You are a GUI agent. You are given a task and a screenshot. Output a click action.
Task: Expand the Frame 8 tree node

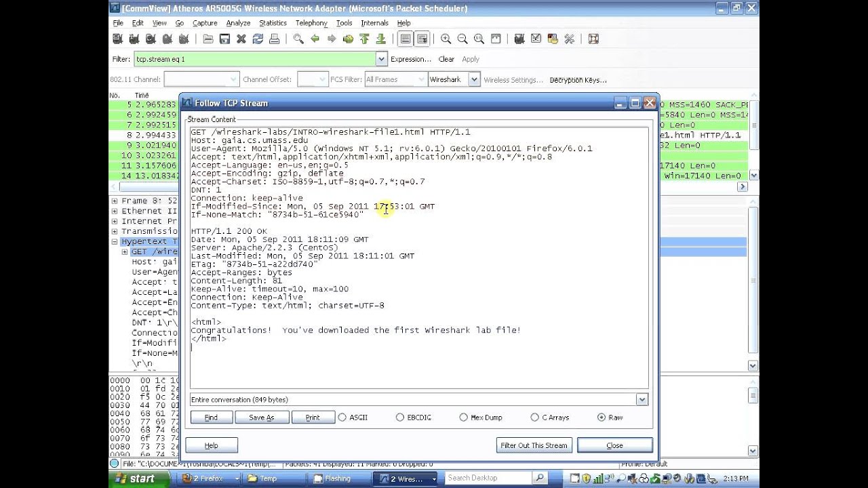[115, 201]
